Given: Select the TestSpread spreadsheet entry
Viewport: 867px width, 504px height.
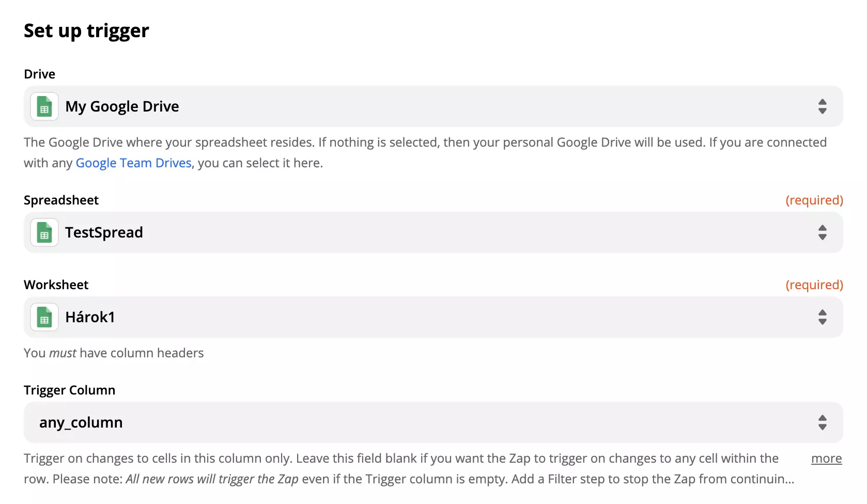Looking at the screenshot, I should (104, 232).
